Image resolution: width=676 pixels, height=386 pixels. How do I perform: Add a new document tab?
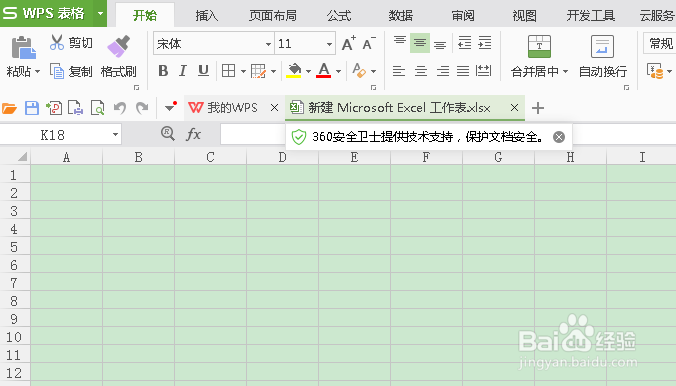(x=538, y=108)
